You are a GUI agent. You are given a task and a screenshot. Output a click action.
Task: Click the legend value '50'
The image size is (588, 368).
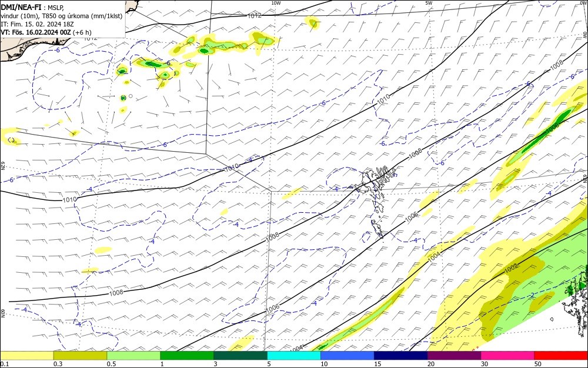tap(538, 364)
